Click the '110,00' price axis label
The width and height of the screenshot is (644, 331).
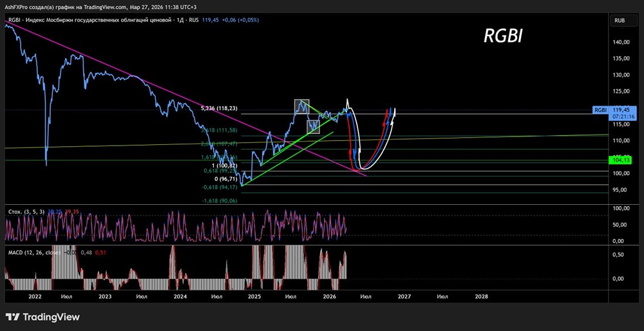pyautogui.click(x=621, y=140)
